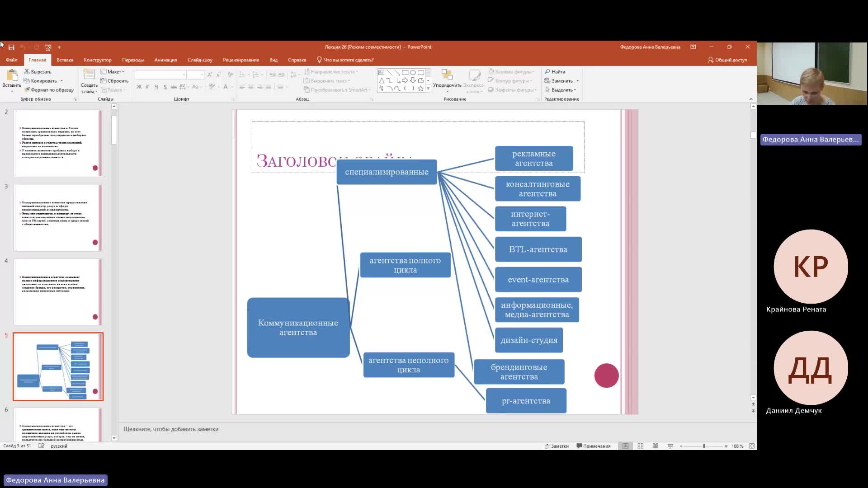The height and width of the screenshot is (488, 868).
Task: Toggle Comments (Примечания) pane in status bar
Action: coord(594,446)
